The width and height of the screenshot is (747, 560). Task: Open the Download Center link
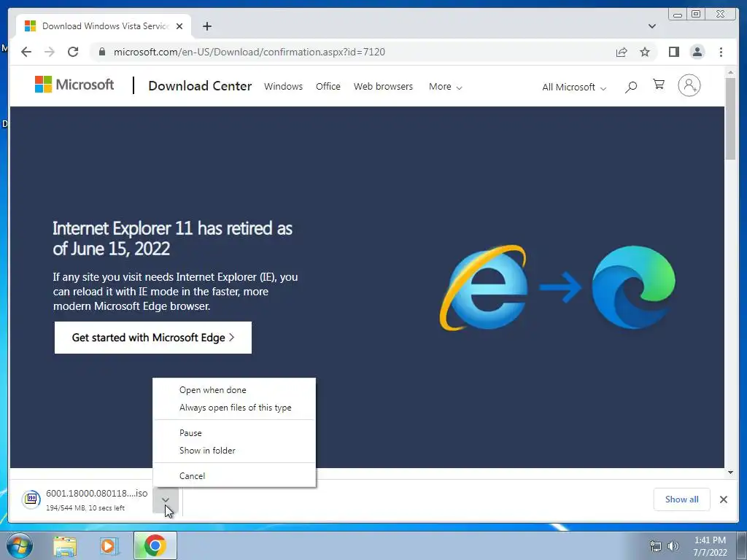pyautogui.click(x=200, y=86)
